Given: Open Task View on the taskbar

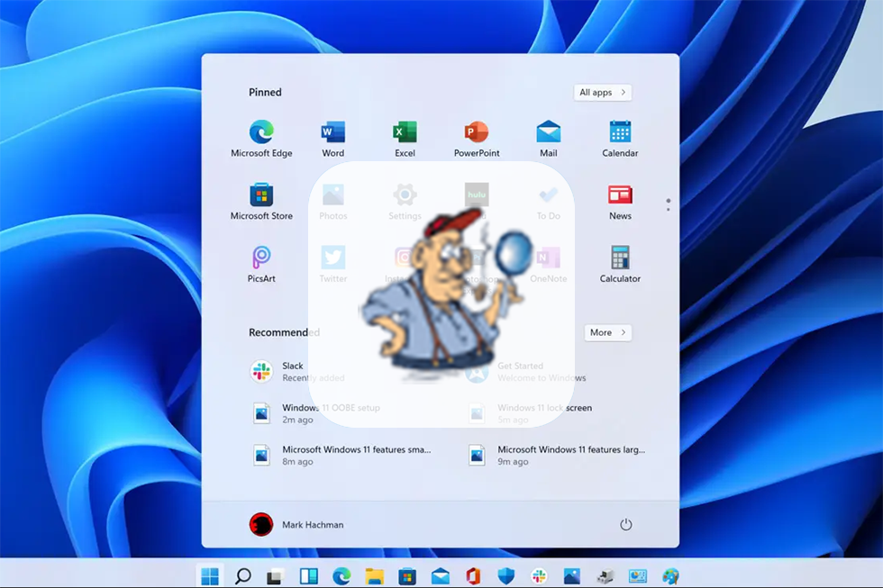Looking at the screenshot, I should point(276,575).
